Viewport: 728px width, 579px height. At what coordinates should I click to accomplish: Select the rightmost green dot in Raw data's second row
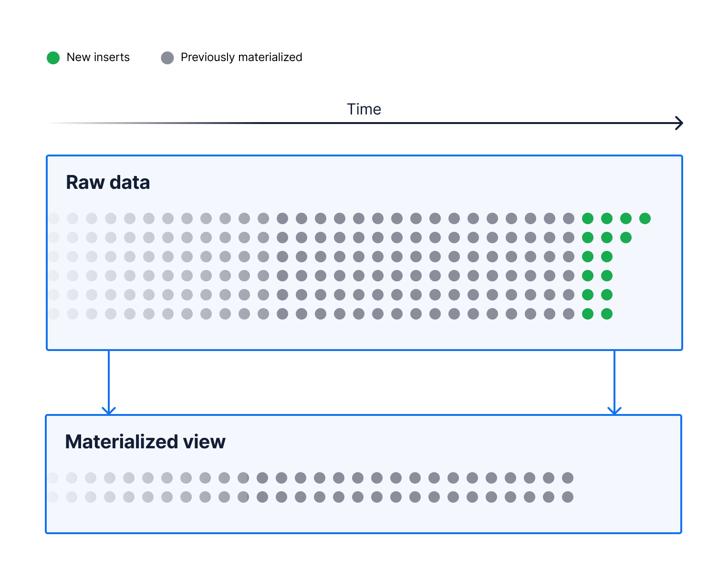[625, 238]
